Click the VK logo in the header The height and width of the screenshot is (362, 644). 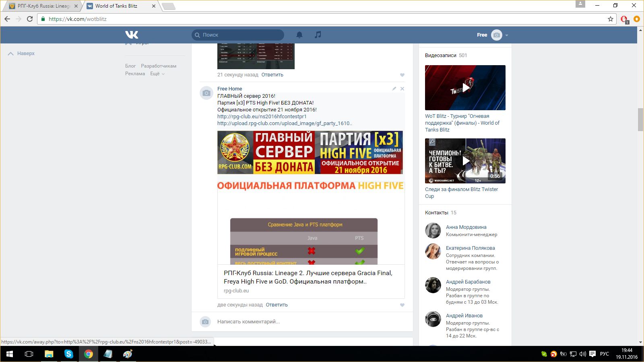click(x=132, y=35)
